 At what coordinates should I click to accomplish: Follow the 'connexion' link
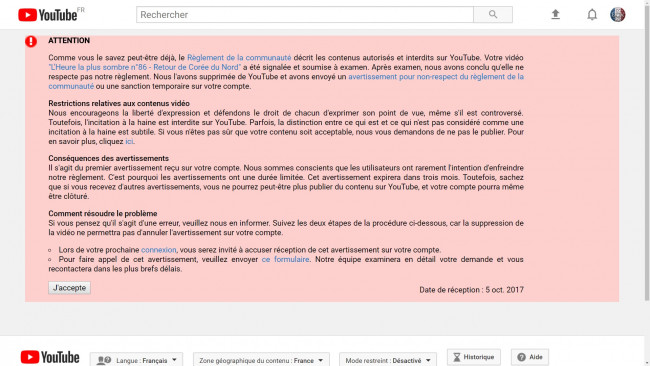pyautogui.click(x=158, y=250)
